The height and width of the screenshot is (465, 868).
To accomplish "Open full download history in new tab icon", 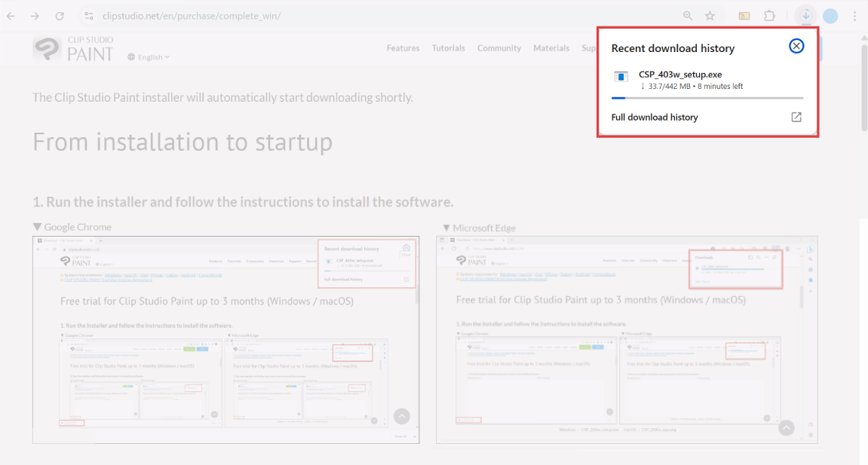I will (796, 118).
